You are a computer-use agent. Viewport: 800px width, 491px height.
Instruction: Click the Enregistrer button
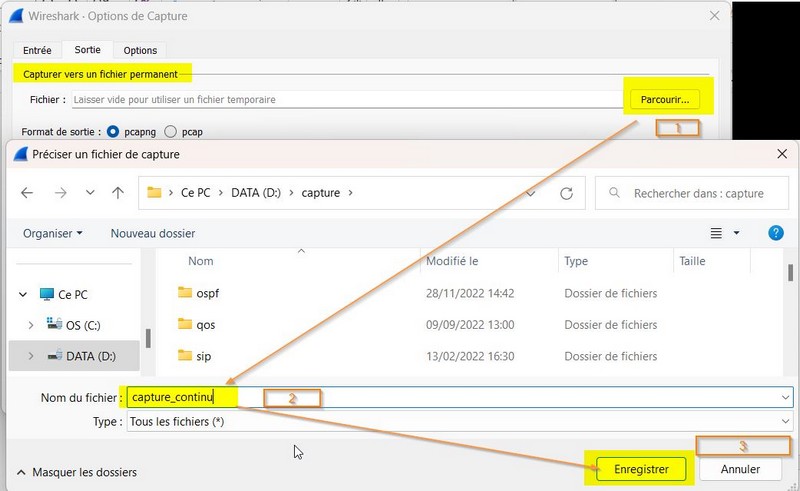click(641, 469)
